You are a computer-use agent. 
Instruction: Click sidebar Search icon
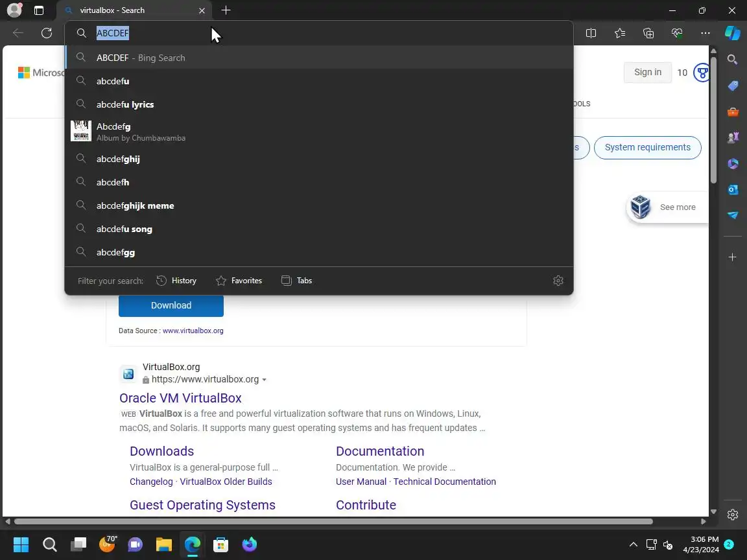point(733,59)
